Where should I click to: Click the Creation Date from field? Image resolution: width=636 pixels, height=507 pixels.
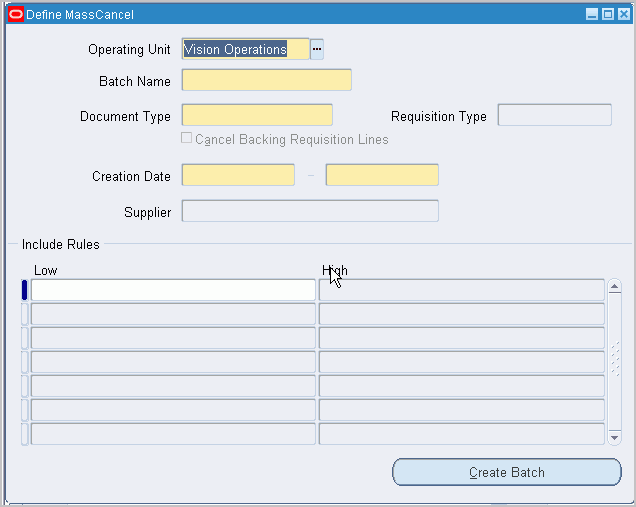(x=238, y=175)
